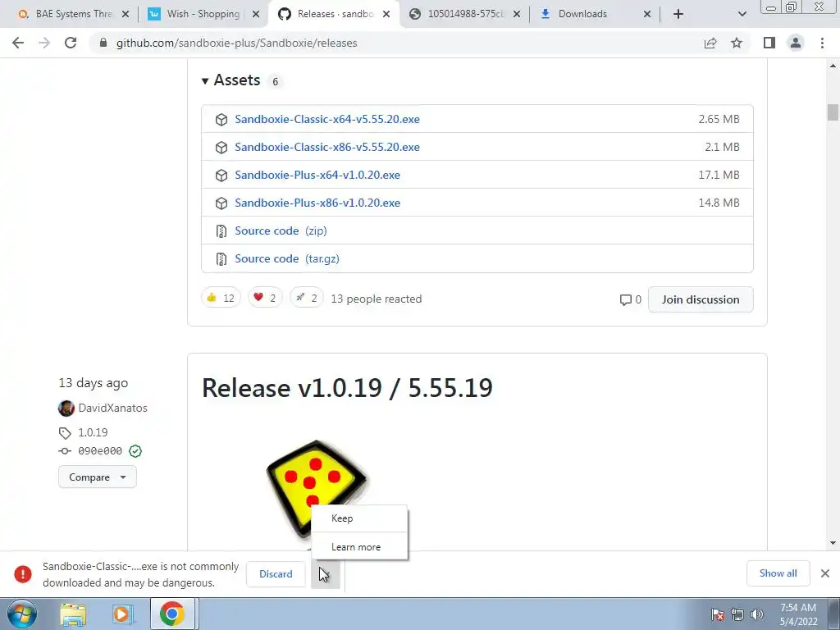This screenshot has height=630, width=840.
Task: Open commit 090e000
Action: tap(100, 451)
